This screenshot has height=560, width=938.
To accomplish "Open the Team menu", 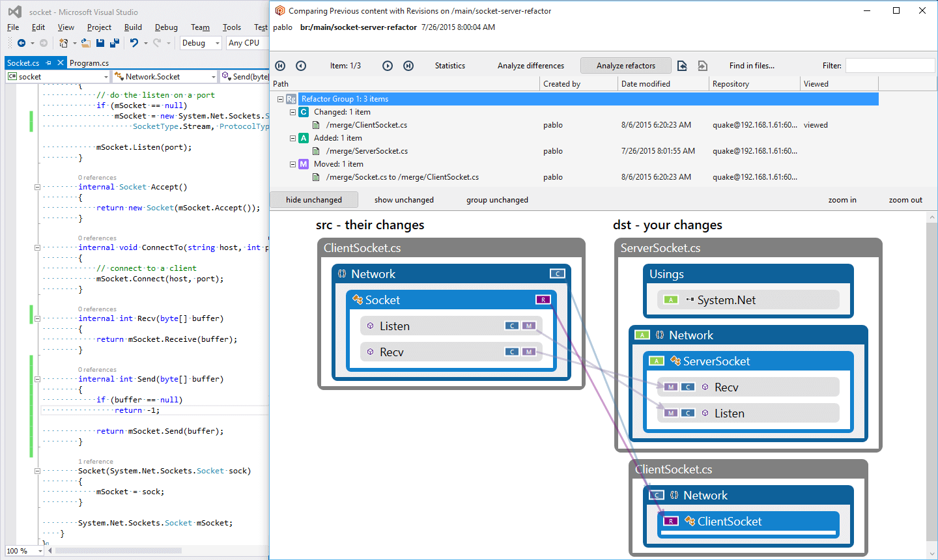I will pos(200,27).
